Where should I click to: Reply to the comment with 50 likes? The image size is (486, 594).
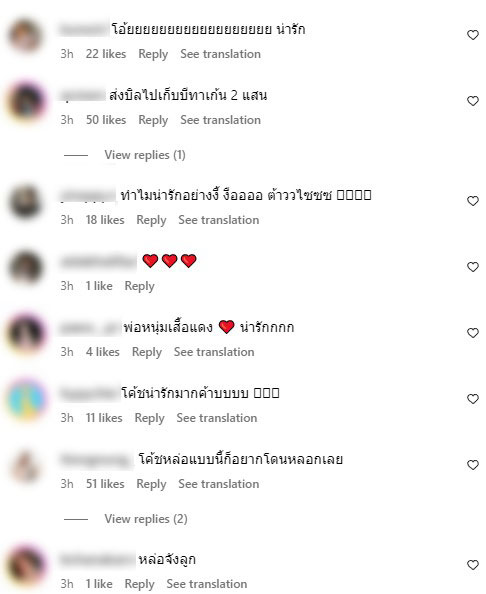tap(153, 120)
